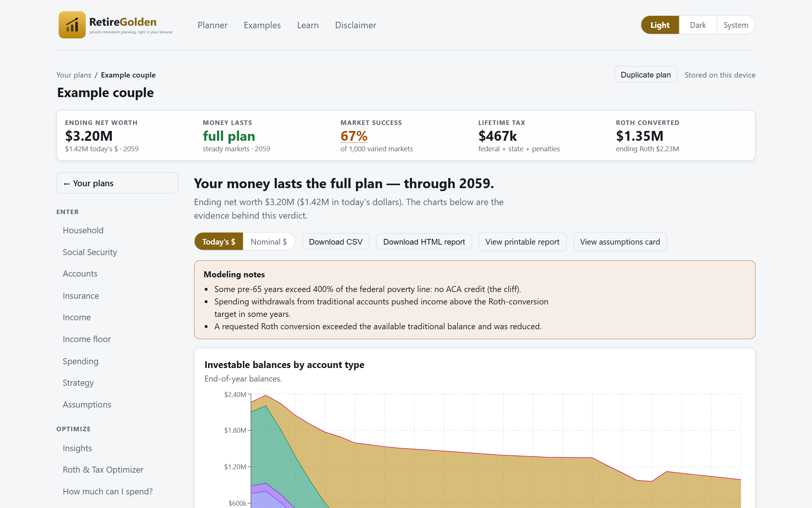Click 'ending Roth $2.23M' subtext
This screenshot has width=812, height=508.
point(647,149)
